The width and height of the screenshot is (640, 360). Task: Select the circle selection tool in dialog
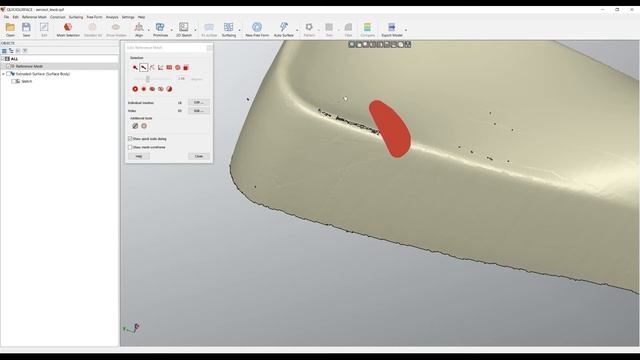pyautogui.click(x=178, y=67)
